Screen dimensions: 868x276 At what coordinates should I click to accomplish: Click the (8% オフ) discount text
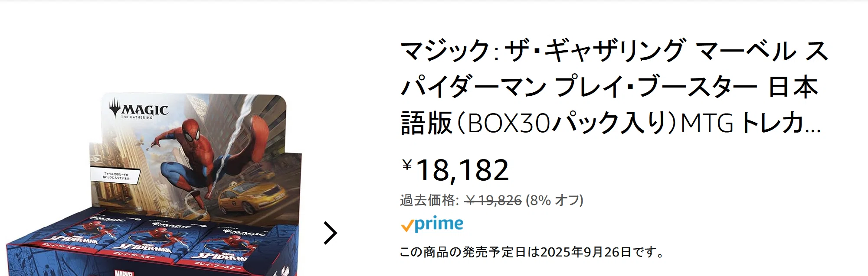[554, 200]
